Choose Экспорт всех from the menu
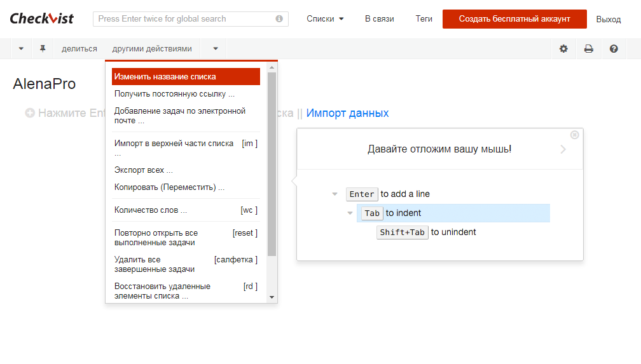Screen dimensions: 641x364 click(x=144, y=170)
